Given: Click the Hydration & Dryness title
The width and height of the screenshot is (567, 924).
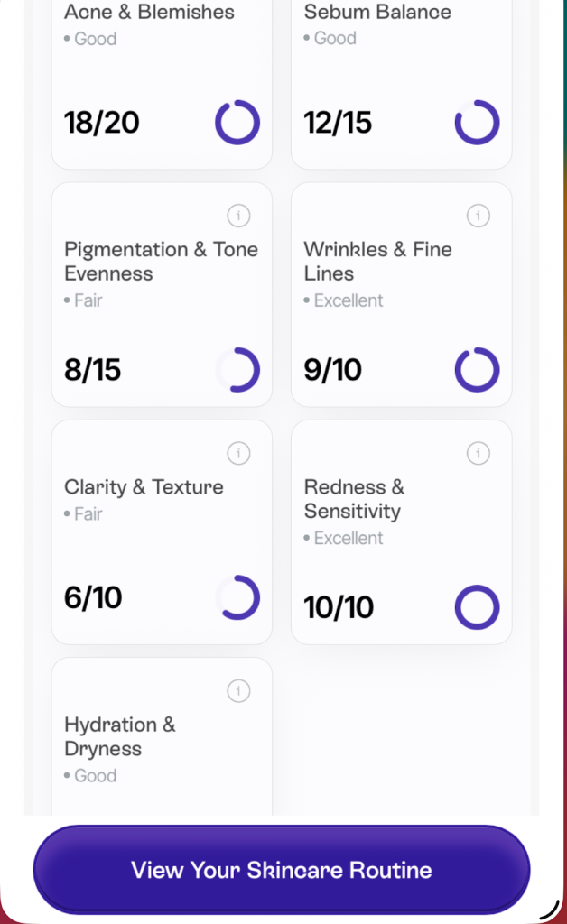Looking at the screenshot, I should point(120,736).
